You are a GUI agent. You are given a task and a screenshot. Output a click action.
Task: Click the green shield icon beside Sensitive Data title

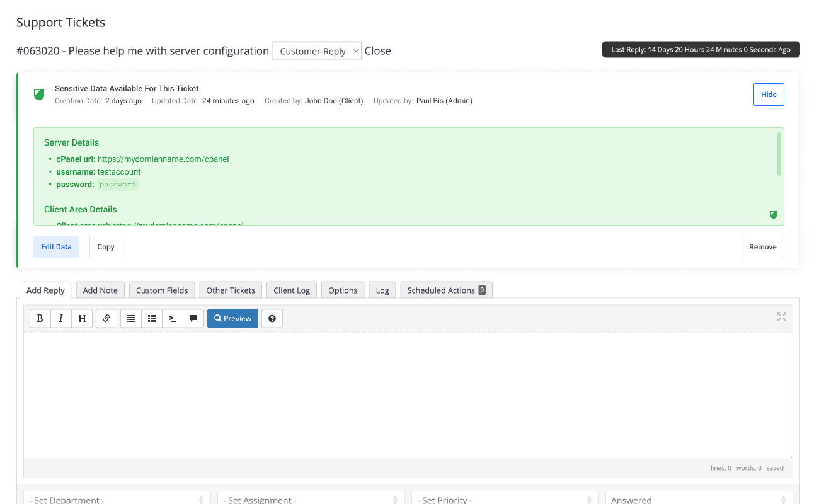39,94
